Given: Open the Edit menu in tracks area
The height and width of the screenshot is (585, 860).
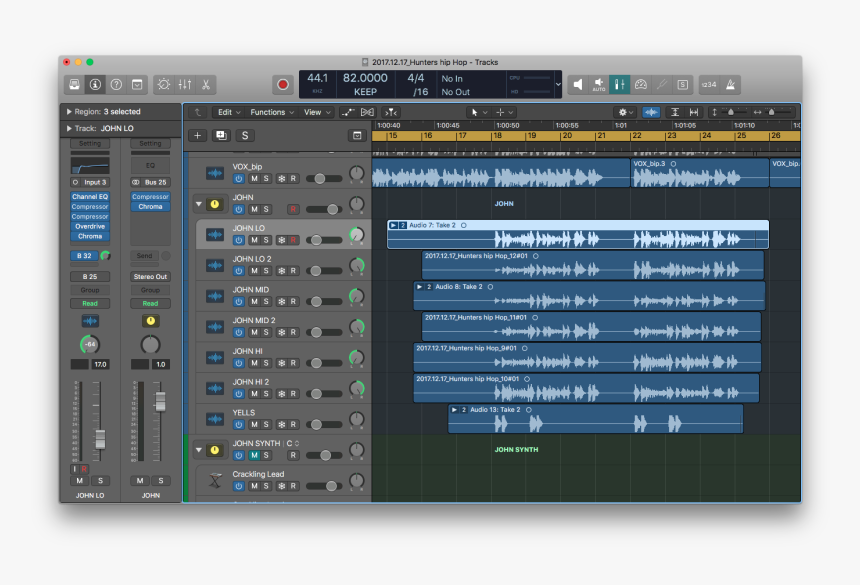Looking at the screenshot, I should pos(229,112).
